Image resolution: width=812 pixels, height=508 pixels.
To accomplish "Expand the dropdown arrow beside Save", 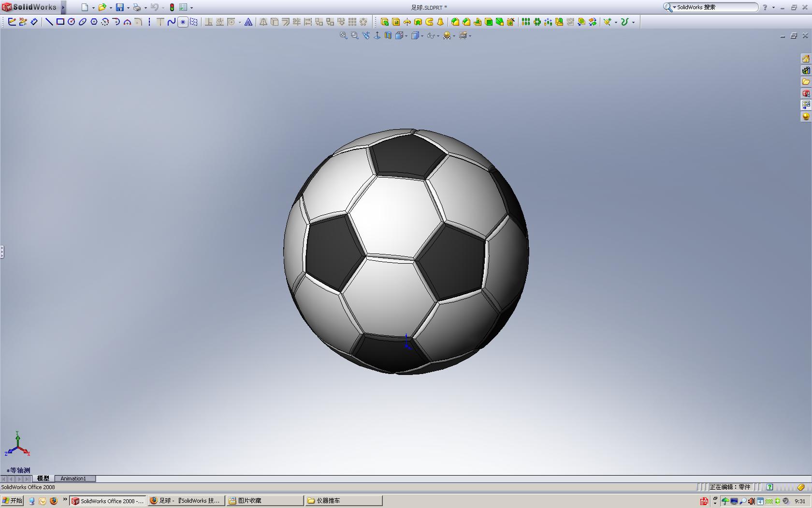I will tap(128, 8).
